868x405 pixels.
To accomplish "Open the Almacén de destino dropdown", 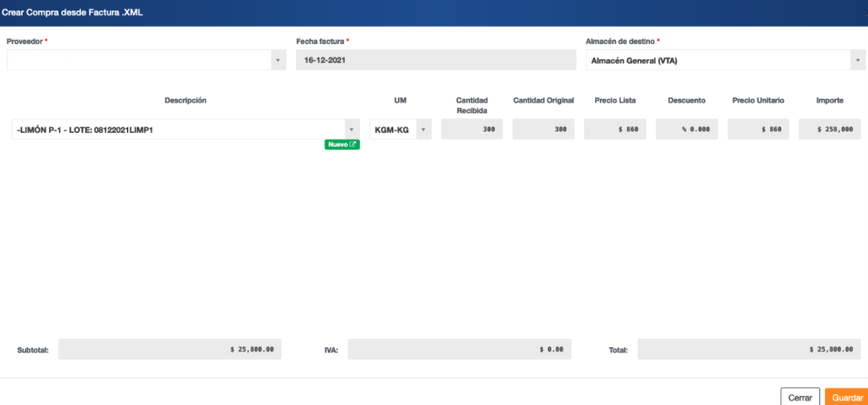I will click(726, 60).
